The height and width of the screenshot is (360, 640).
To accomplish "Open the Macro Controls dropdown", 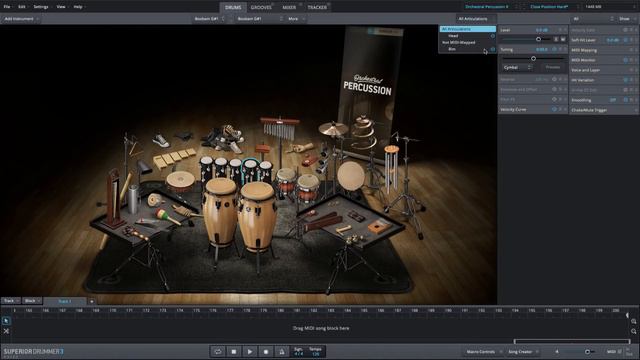I will 483,351.
